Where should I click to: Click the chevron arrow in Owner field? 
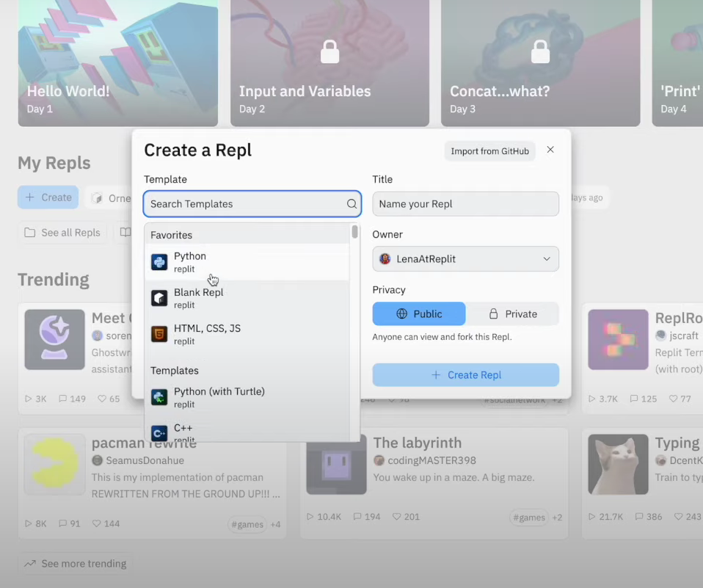[547, 259]
